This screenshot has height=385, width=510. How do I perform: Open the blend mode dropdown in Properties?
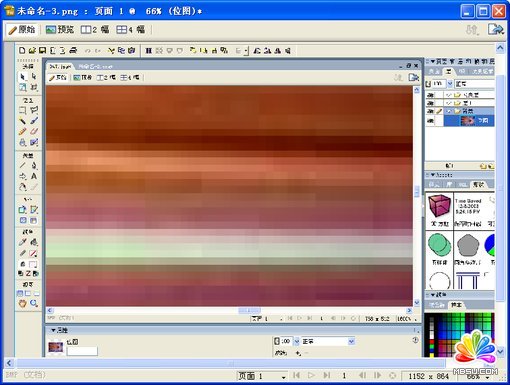pyautogui.click(x=351, y=341)
